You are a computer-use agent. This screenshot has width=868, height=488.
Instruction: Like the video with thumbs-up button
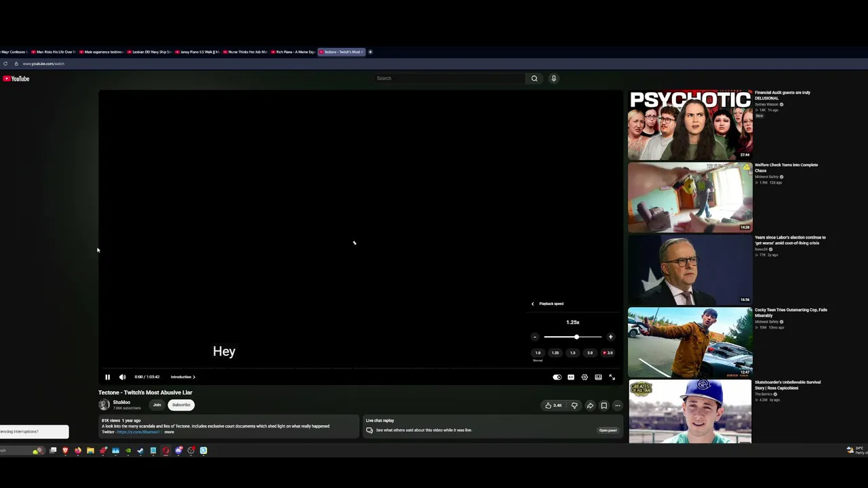point(553,405)
